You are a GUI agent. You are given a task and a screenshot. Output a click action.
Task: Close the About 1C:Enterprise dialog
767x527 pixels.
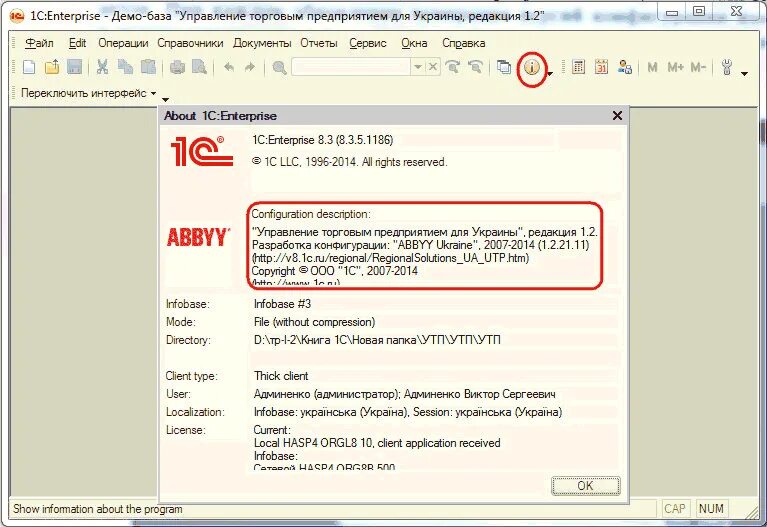click(x=617, y=115)
